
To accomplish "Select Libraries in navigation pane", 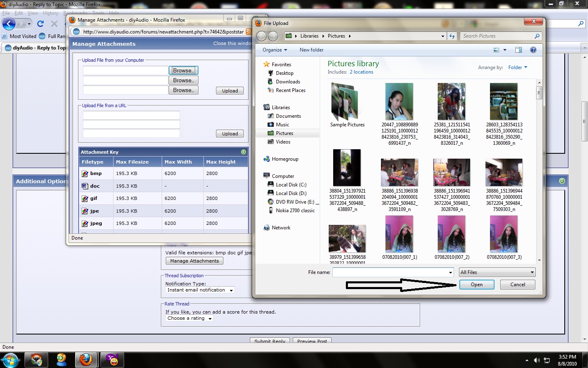I will (281, 108).
